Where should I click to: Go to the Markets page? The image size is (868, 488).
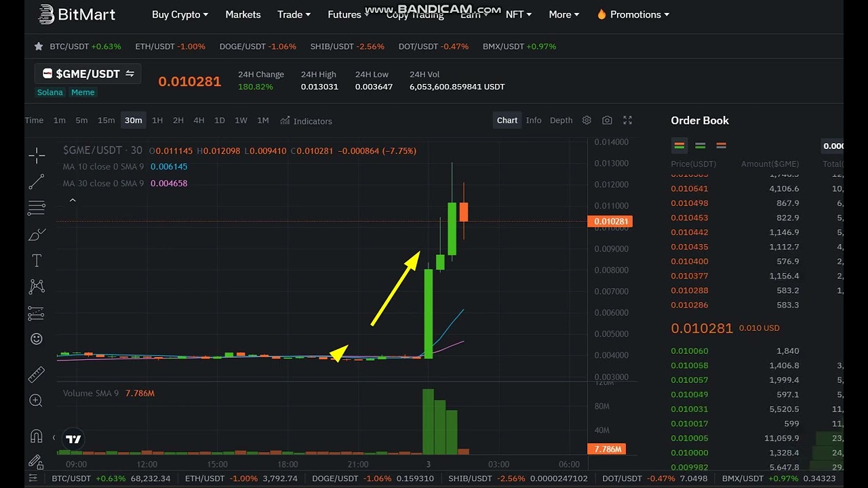pos(243,14)
